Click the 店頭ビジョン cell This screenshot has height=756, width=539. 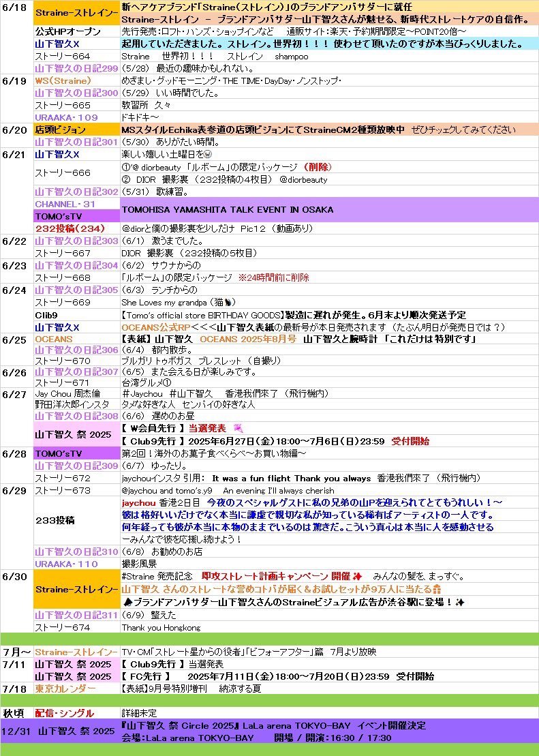tap(76, 130)
